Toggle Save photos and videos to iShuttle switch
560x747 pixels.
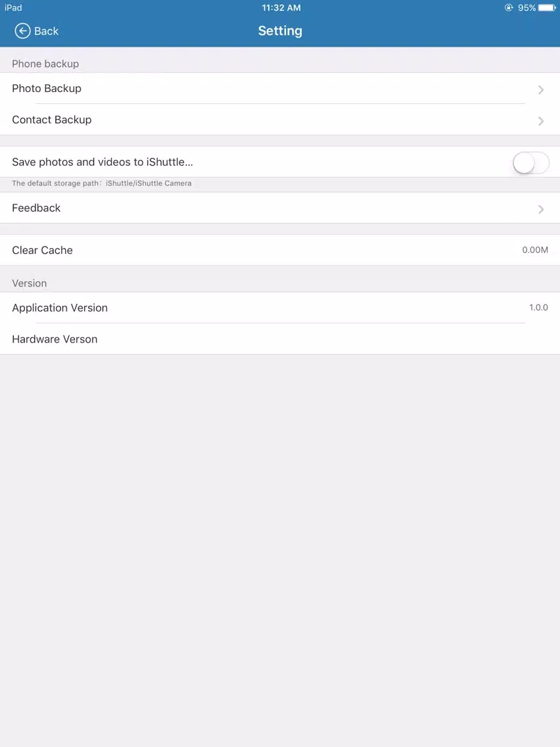pos(531,163)
